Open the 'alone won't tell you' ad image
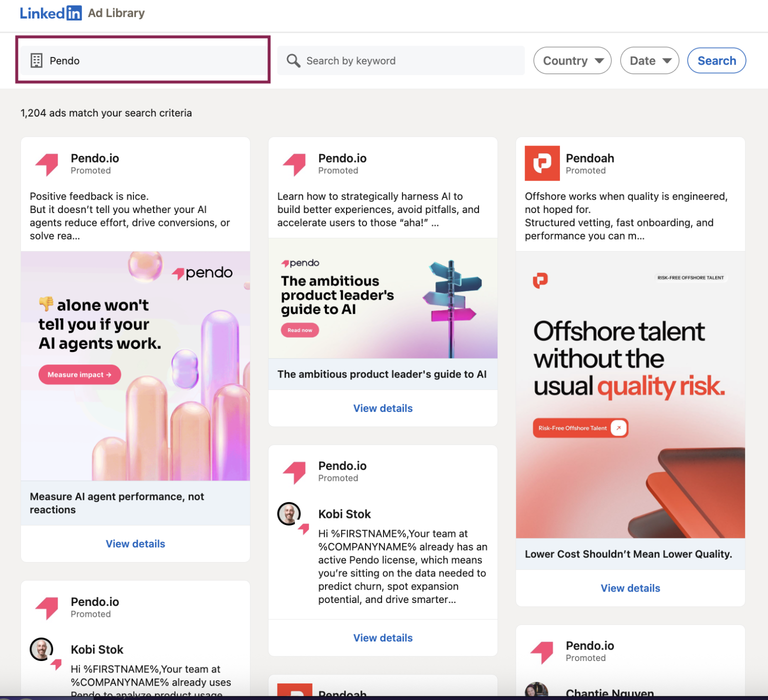This screenshot has width=768, height=700. 135,366
